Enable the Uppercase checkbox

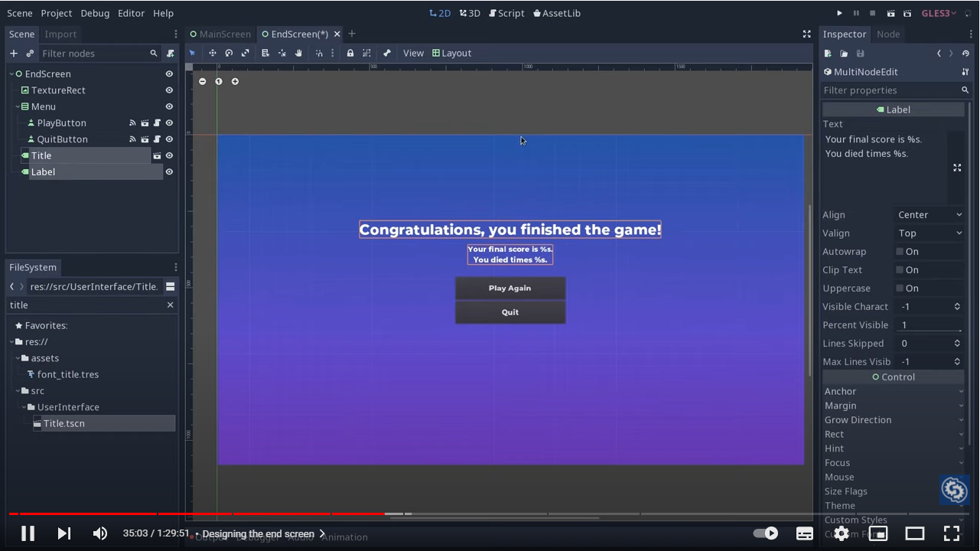900,288
